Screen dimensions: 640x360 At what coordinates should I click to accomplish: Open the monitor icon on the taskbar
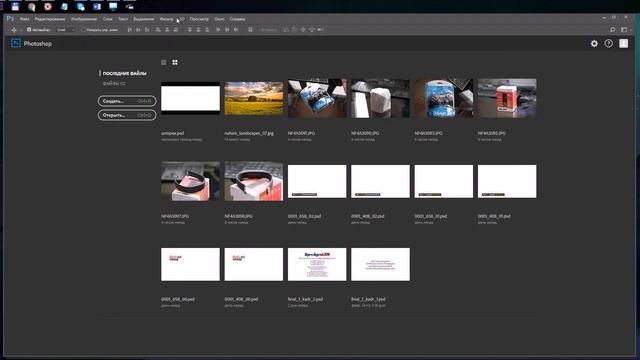coord(113,7)
